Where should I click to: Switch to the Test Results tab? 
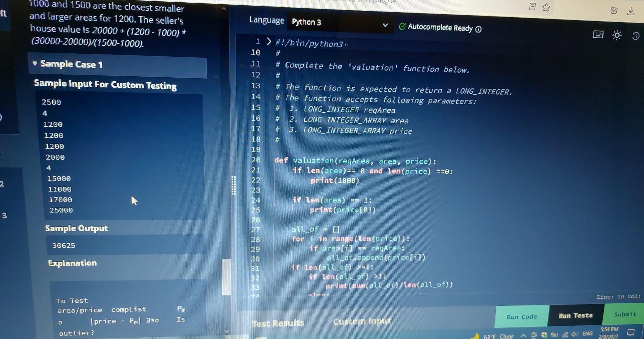pyautogui.click(x=278, y=322)
